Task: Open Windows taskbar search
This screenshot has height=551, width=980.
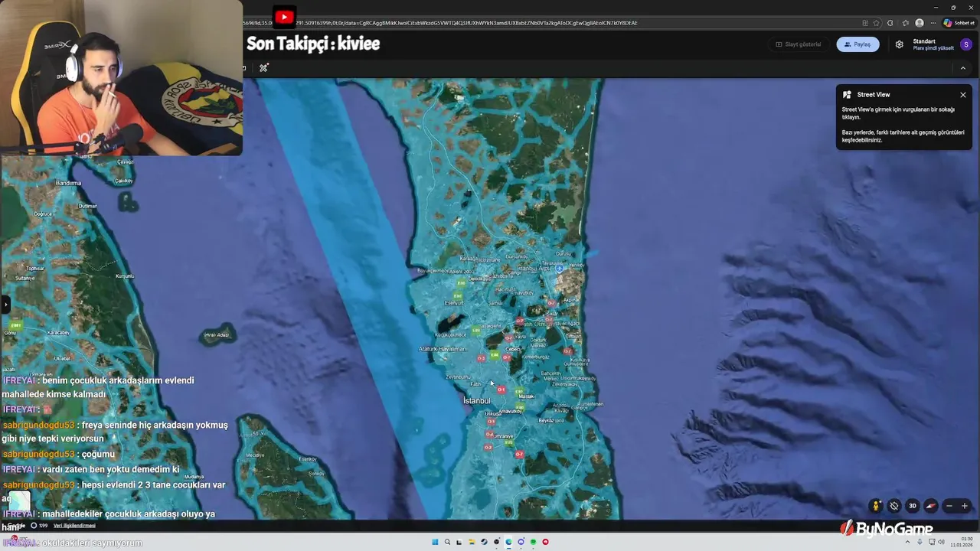Action: point(447,542)
